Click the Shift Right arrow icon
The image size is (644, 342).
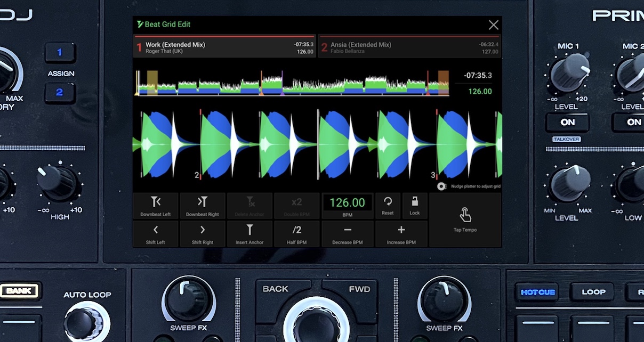(203, 231)
